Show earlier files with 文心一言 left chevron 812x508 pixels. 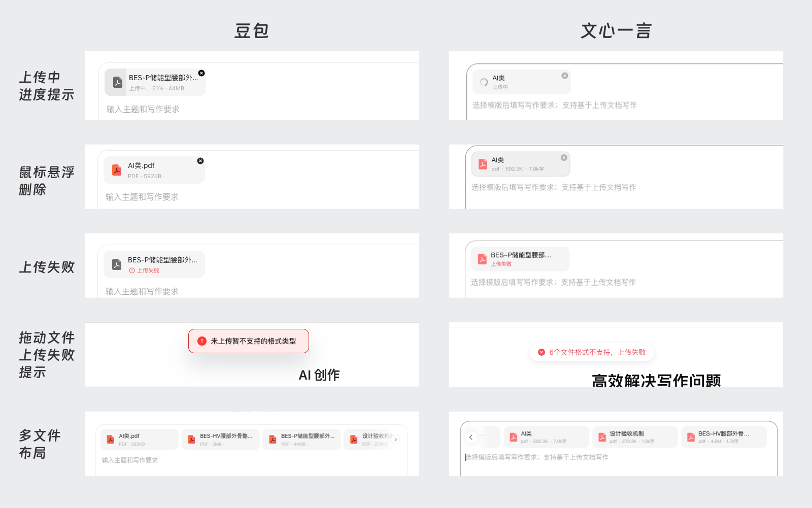(x=471, y=437)
